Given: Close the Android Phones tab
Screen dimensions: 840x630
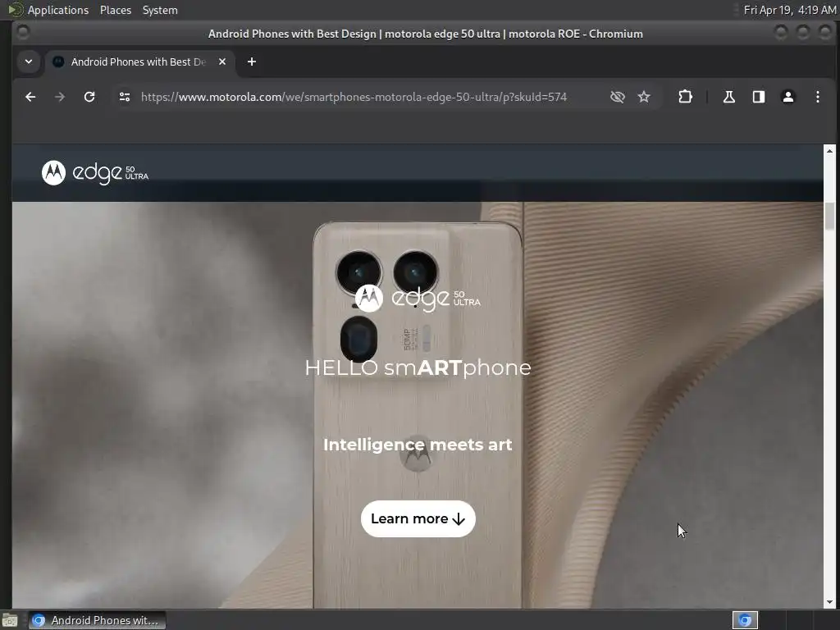Looking at the screenshot, I should (222, 62).
